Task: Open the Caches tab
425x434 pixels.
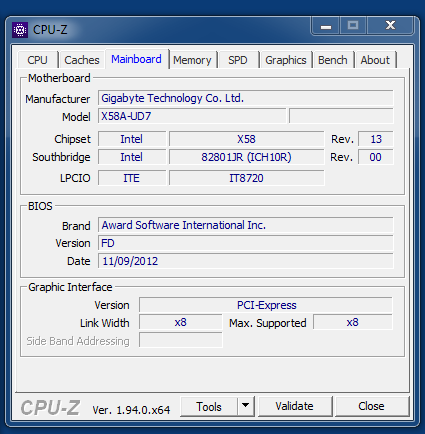Action: tap(82, 60)
